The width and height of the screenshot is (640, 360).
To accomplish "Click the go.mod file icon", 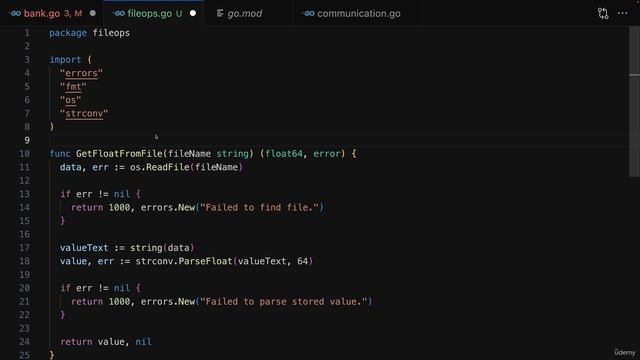I will pos(220,13).
